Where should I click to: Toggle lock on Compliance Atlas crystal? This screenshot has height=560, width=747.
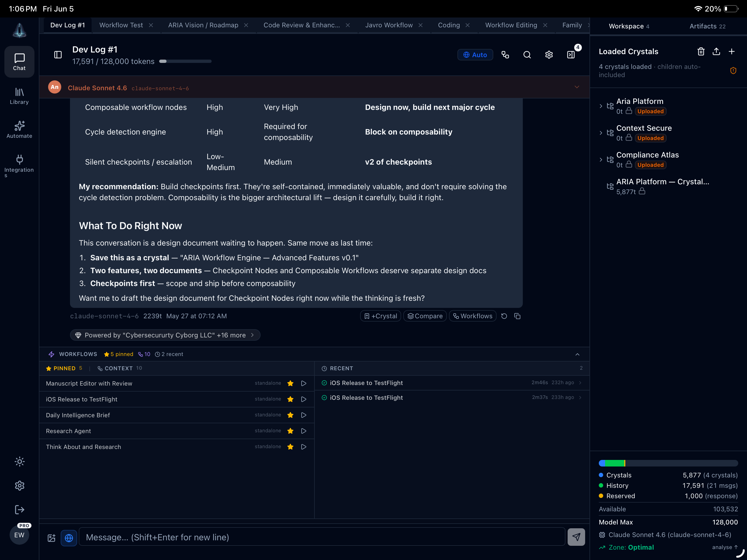629,165
